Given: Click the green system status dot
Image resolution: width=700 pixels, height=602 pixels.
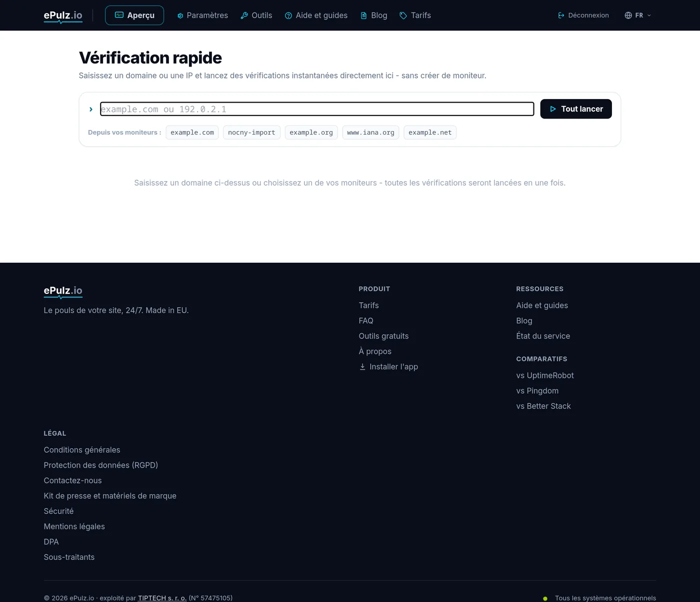Looking at the screenshot, I should 545,598.
